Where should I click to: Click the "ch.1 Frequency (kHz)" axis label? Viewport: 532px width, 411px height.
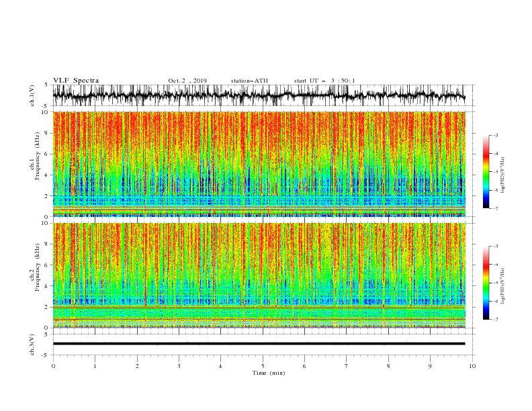pos(35,154)
